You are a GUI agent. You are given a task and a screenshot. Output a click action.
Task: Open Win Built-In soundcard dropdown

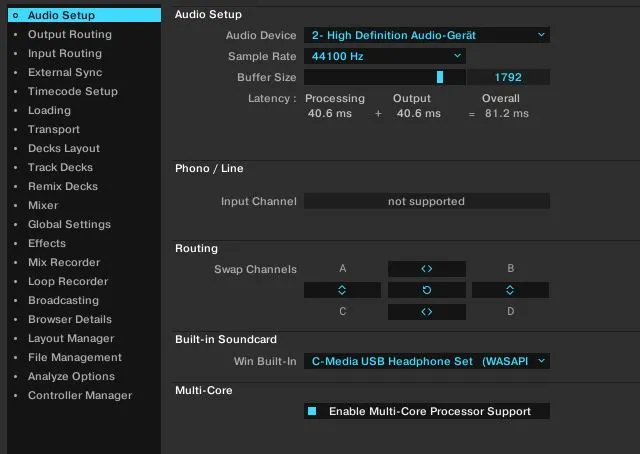pos(427,361)
